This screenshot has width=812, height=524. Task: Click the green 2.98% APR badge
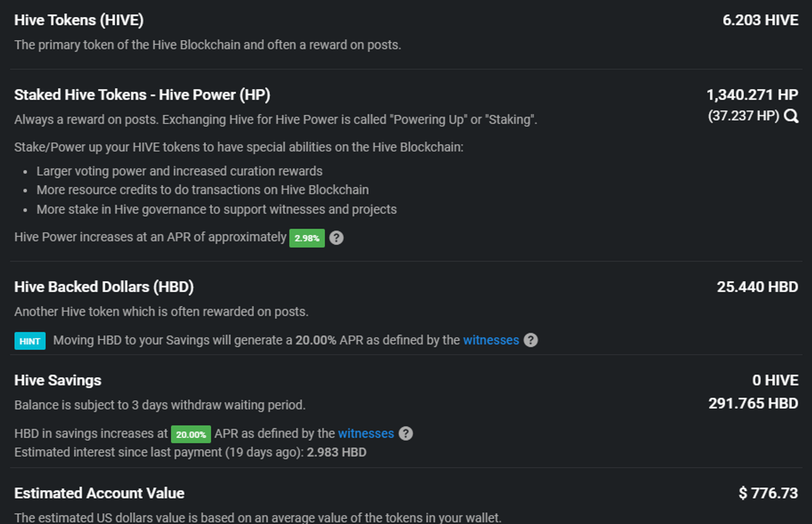coord(306,238)
